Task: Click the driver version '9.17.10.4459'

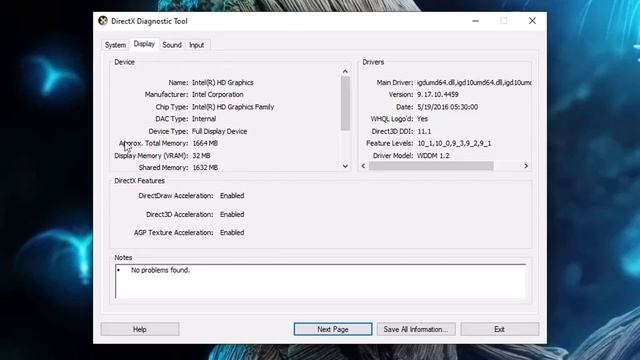Action: point(438,94)
